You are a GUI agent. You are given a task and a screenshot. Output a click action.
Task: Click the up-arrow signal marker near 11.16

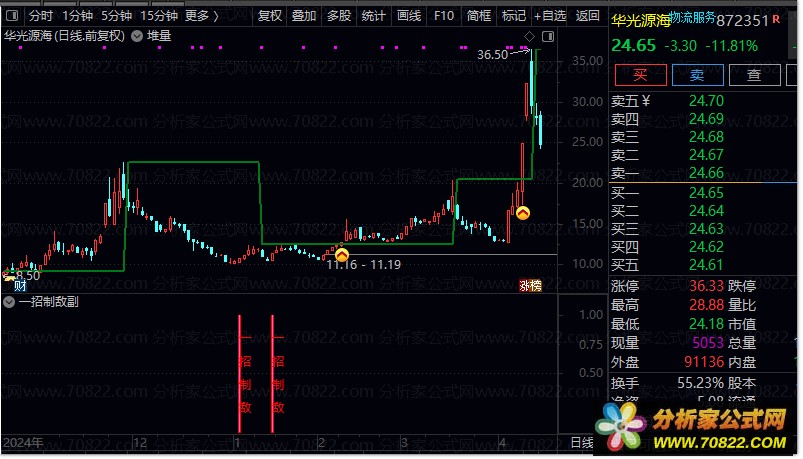click(342, 255)
